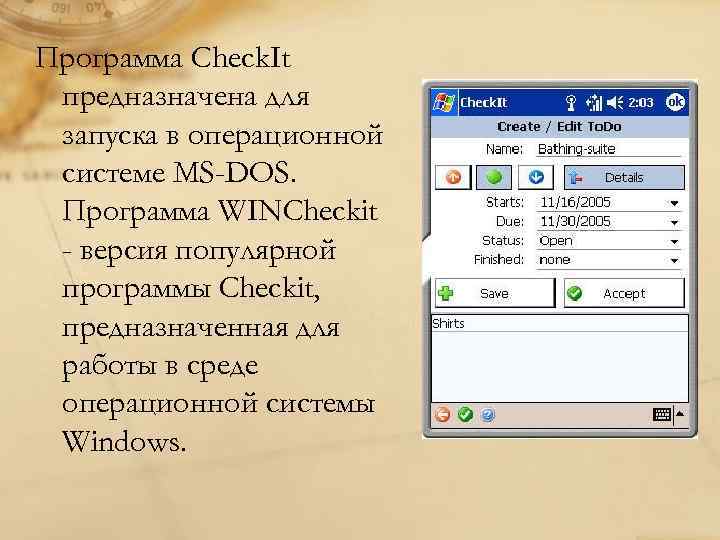The width and height of the screenshot is (720, 540).
Task: Tap the connectivity antenna icon in title bar
Action: click(571, 103)
